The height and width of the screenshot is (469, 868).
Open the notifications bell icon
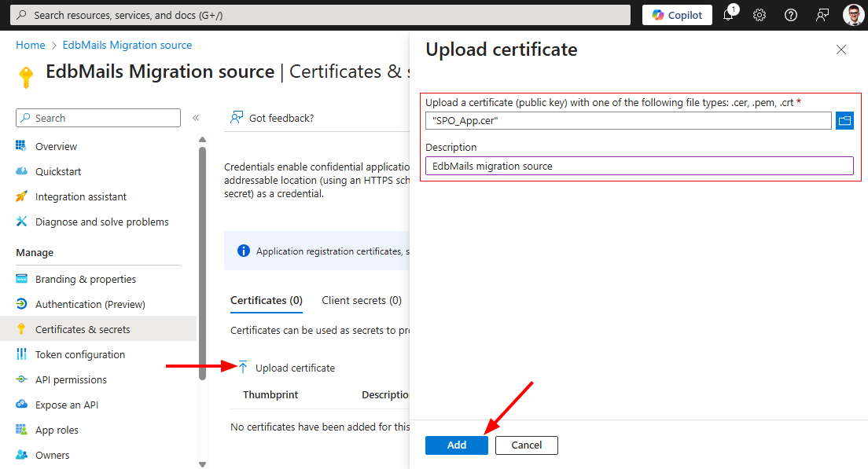(x=729, y=15)
